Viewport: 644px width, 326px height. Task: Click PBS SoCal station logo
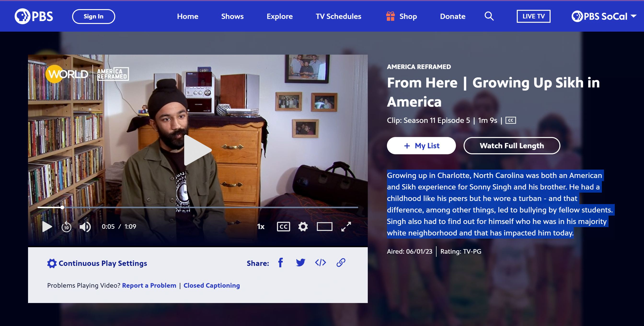pyautogui.click(x=599, y=16)
